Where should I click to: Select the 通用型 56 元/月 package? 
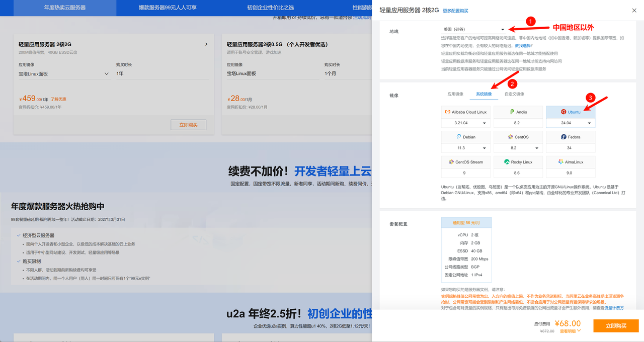click(x=466, y=222)
